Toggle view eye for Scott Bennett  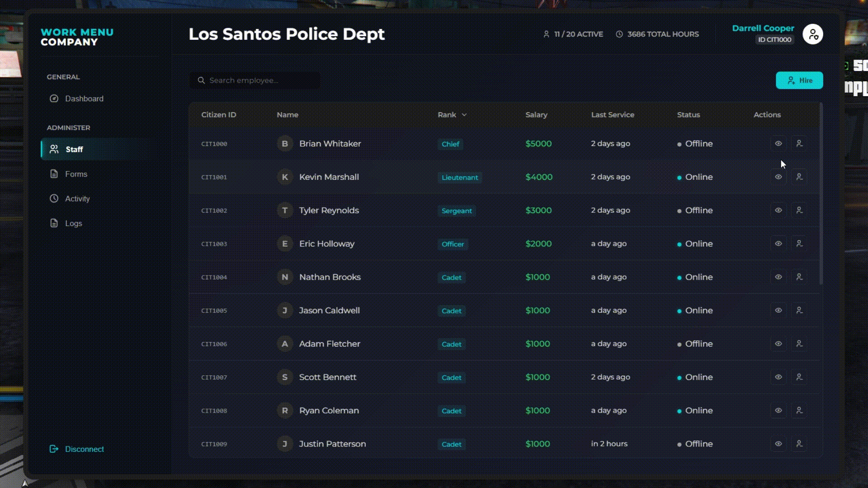pos(778,377)
